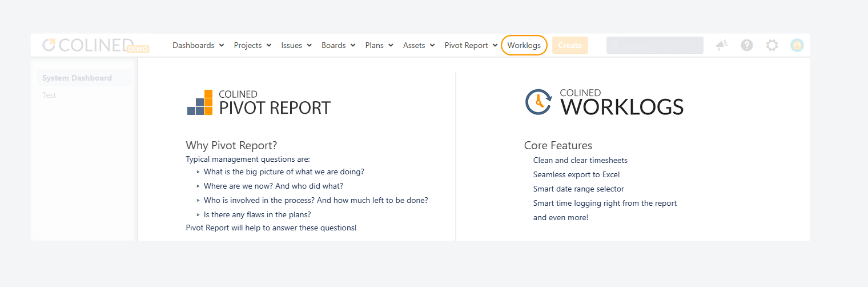Open the Worklogs menu item
This screenshot has width=868, height=287.
tap(524, 45)
